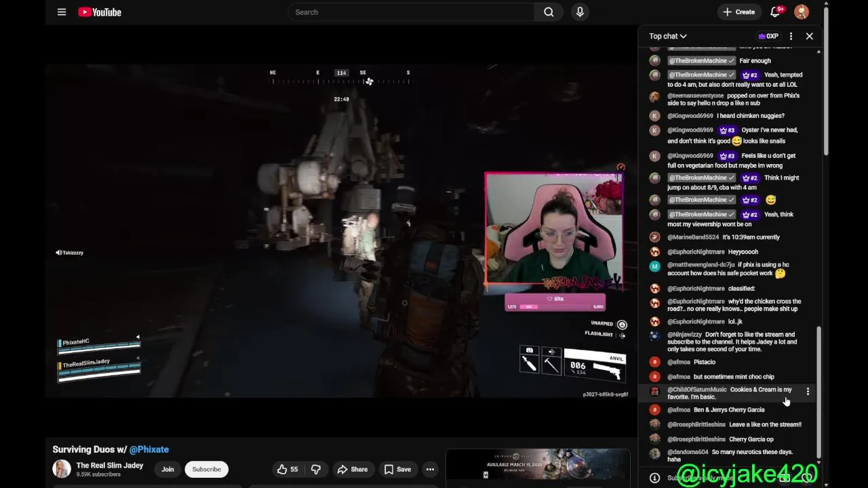
Task: Click the search magnifier button
Action: [x=549, y=12]
